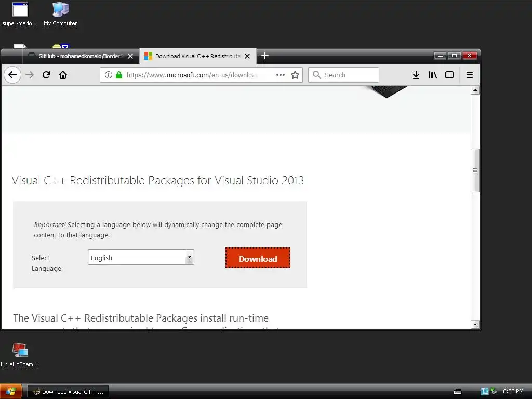This screenshot has height=399, width=532.
Task: Close the GitHub tab
Action: coord(130,56)
